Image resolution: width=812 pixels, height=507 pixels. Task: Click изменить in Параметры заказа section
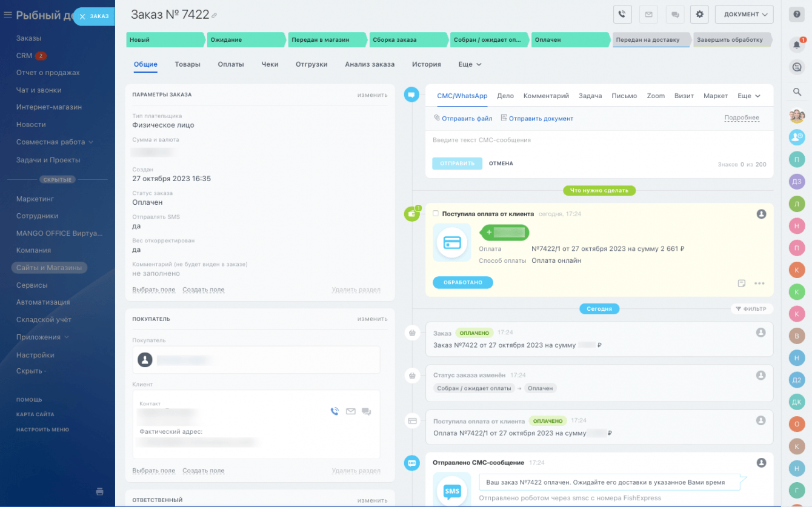click(372, 95)
